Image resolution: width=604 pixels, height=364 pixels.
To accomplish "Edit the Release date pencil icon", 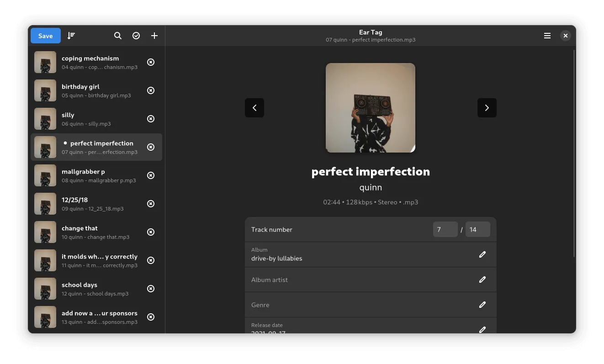I will click(x=482, y=329).
